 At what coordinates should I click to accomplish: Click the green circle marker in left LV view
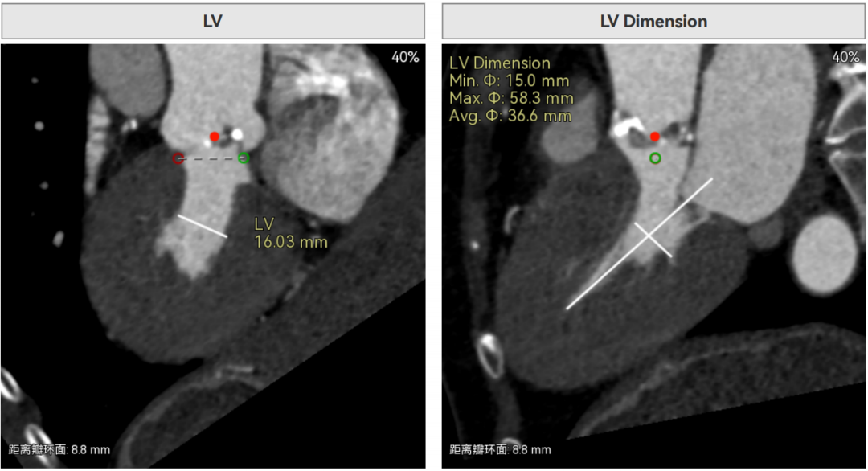coord(244,158)
